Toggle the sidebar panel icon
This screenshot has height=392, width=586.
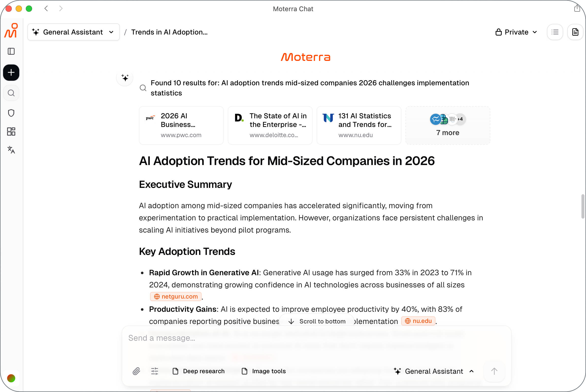tap(11, 51)
